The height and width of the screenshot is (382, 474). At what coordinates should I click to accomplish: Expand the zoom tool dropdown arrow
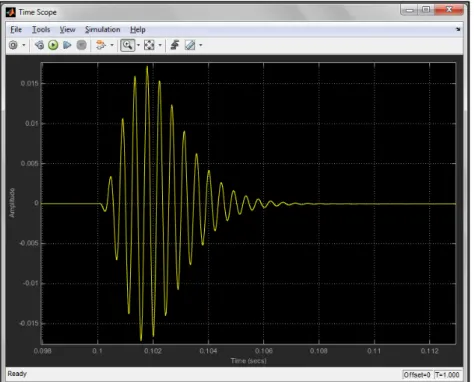tap(138, 45)
